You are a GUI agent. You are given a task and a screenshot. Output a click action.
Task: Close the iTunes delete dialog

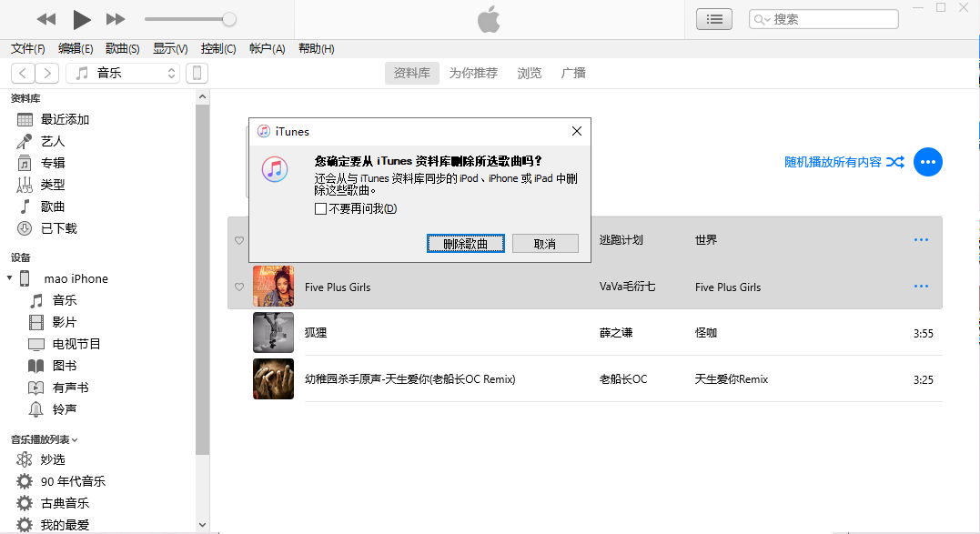click(x=577, y=131)
